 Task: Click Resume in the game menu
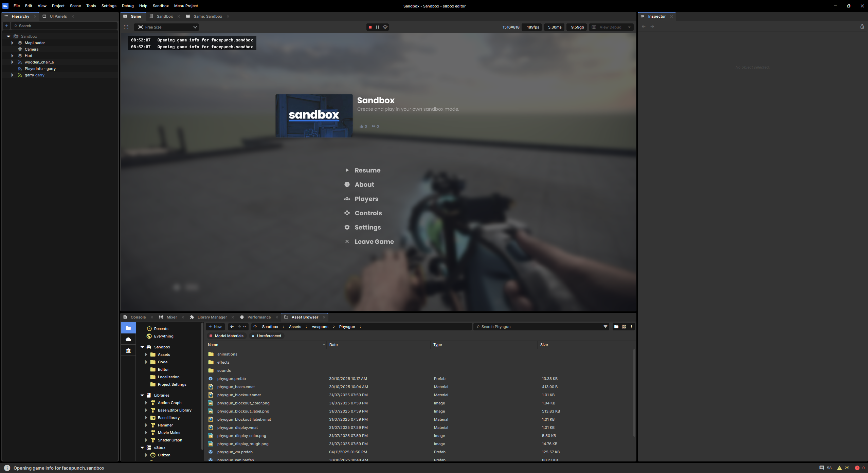367,170
